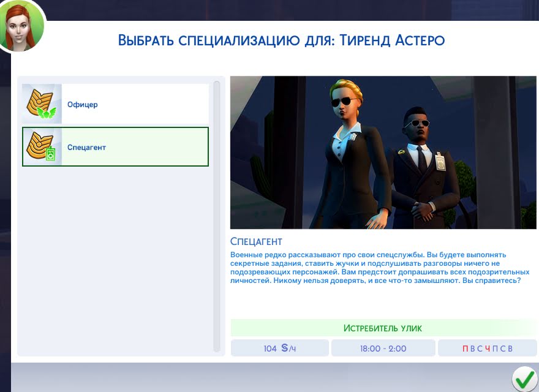This screenshot has height=392, width=539.
Task: Click the simoleon currency symbol in salary
Action: click(285, 348)
